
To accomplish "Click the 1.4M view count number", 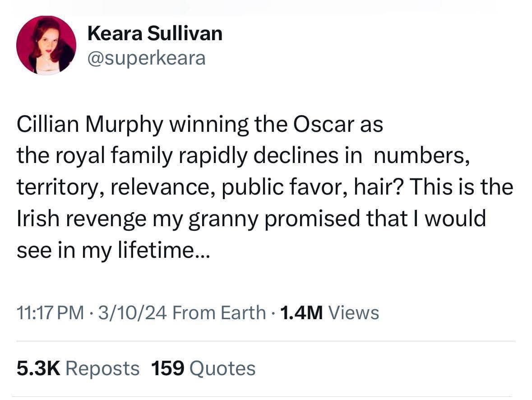I will (301, 312).
